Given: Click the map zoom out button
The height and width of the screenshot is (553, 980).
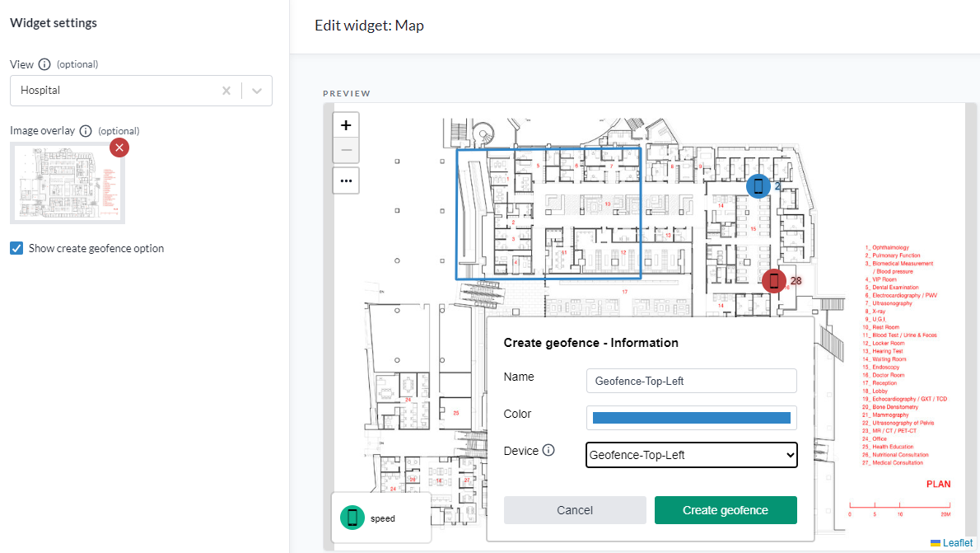Looking at the screenshot, I should [346, 150].
